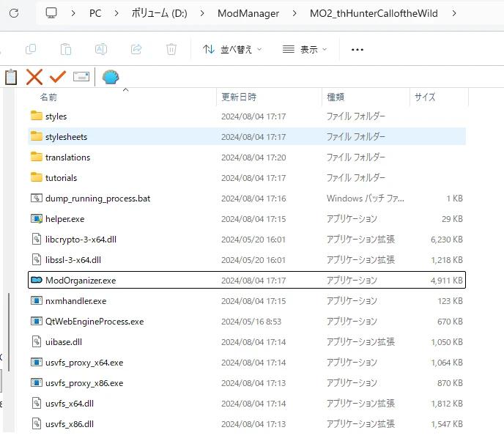Click the refresh icon in the address bar

13,13
